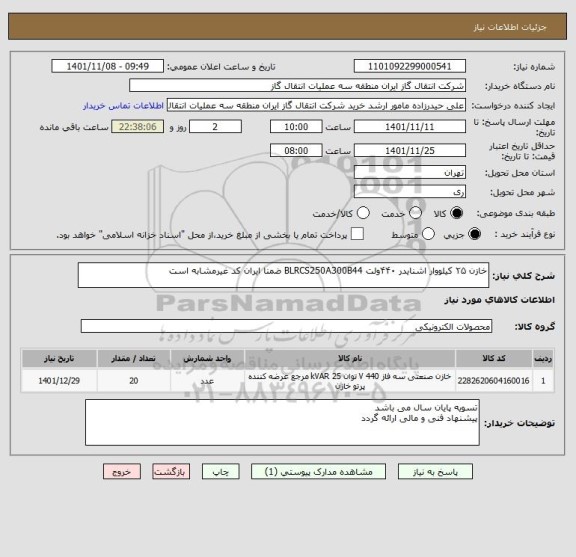Image resolution: width=576 pixels, height=557 pixels.
Task: Click the product name cell with kVAR 25
Action: pyautogui.click(x=350, y=381)
